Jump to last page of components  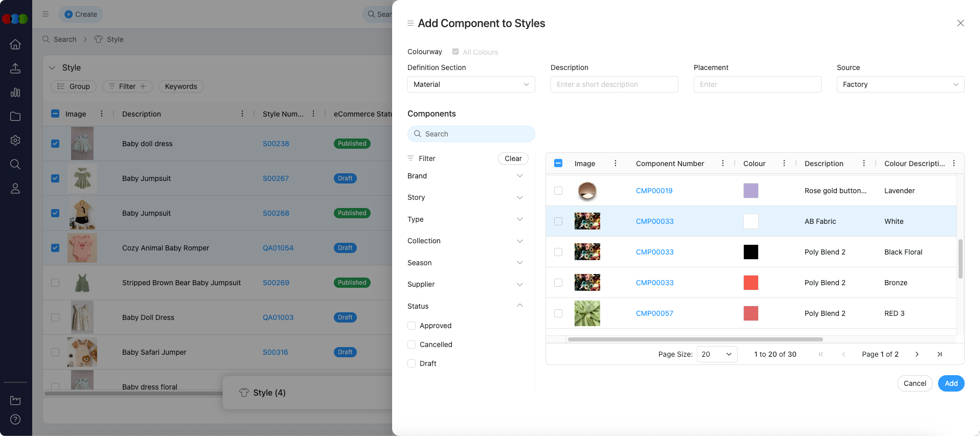click(939, 354)
